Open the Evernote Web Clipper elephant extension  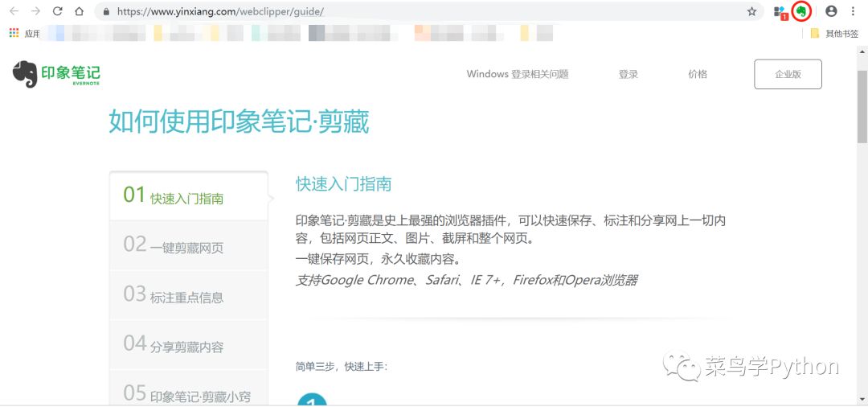[800, 11]
